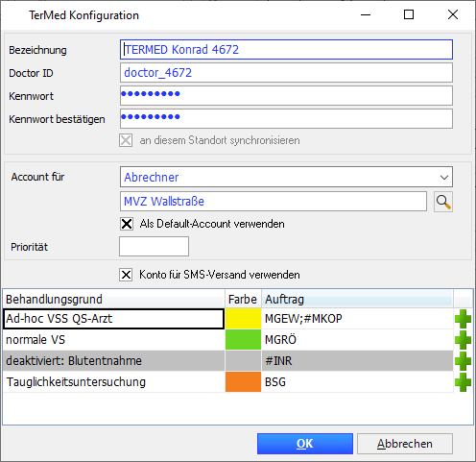Click green plus icon in Ad-hoc VSS QS-Arzt row

pyautogui.click(x=463, y=319)
